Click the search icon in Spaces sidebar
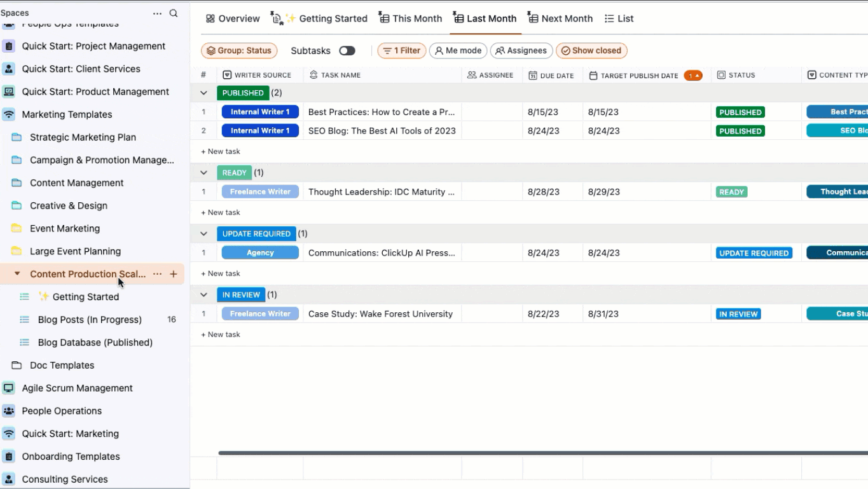 click(173, 13)
